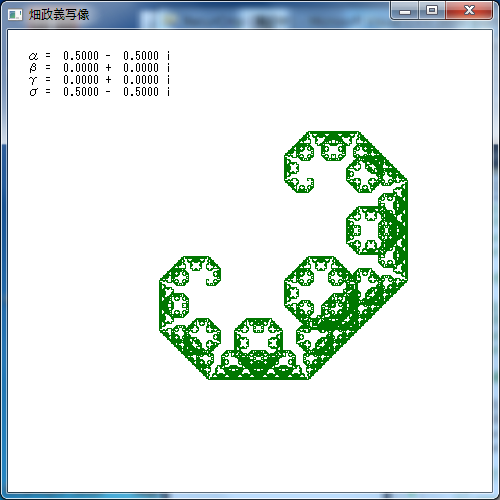Minimize the 畑政義写像 window
The height and width of the screenshot is (500, 500).
click(405, 11)
